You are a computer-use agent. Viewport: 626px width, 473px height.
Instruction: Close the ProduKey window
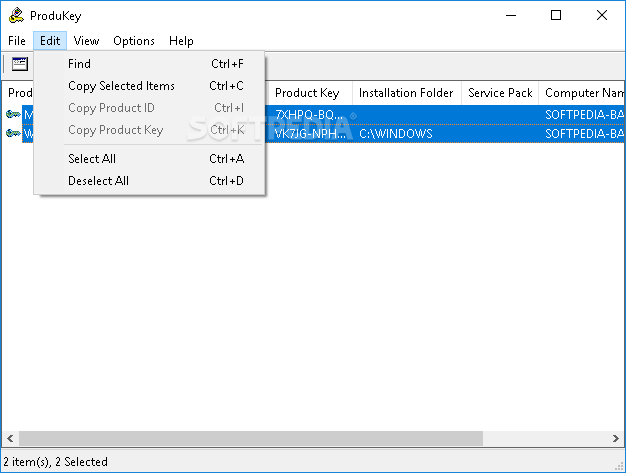pyautogui.click(x=602, y=15)
